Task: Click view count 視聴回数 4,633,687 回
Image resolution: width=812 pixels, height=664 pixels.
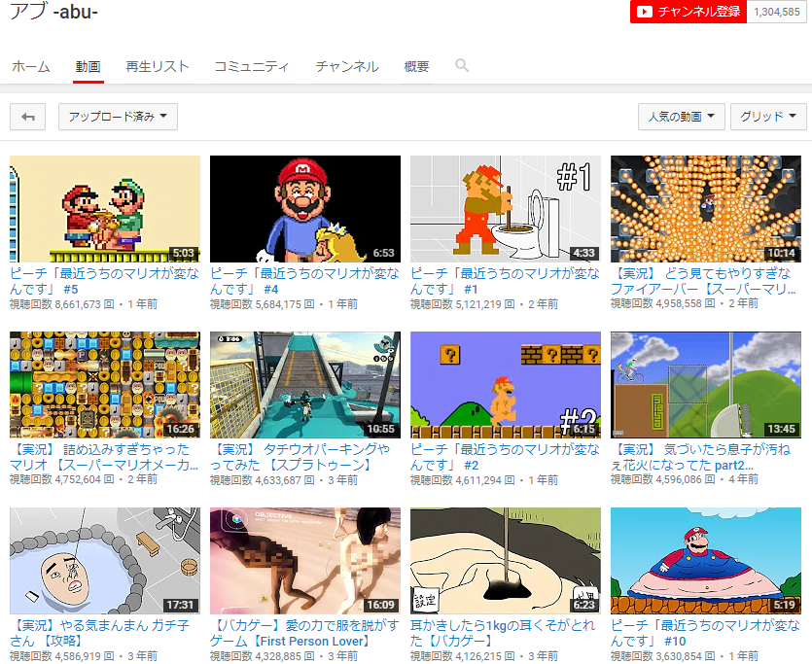Action: (x=262, y=480)
